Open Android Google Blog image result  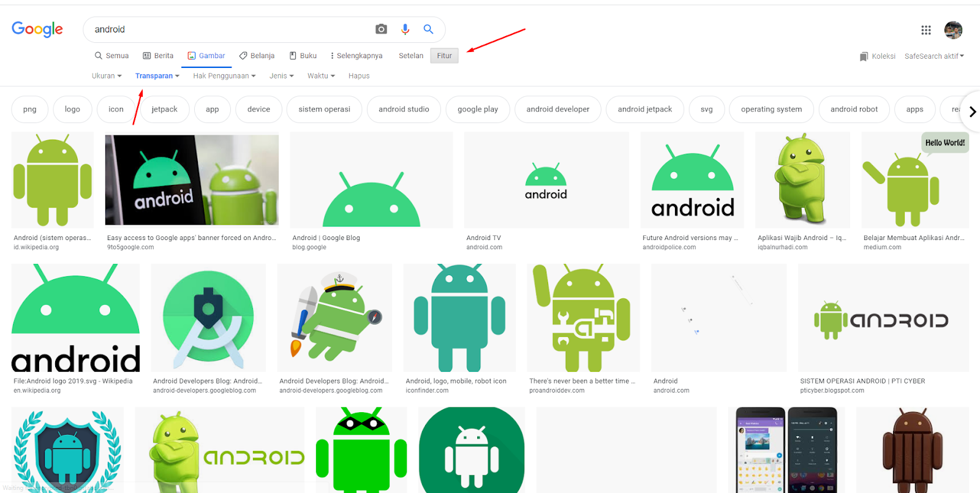click(371, 180)
